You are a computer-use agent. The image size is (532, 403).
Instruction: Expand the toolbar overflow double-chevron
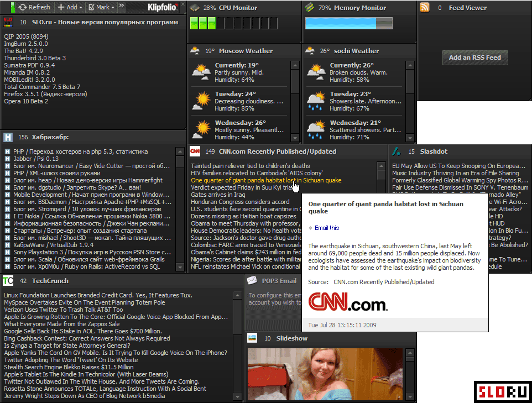(122, 6)
